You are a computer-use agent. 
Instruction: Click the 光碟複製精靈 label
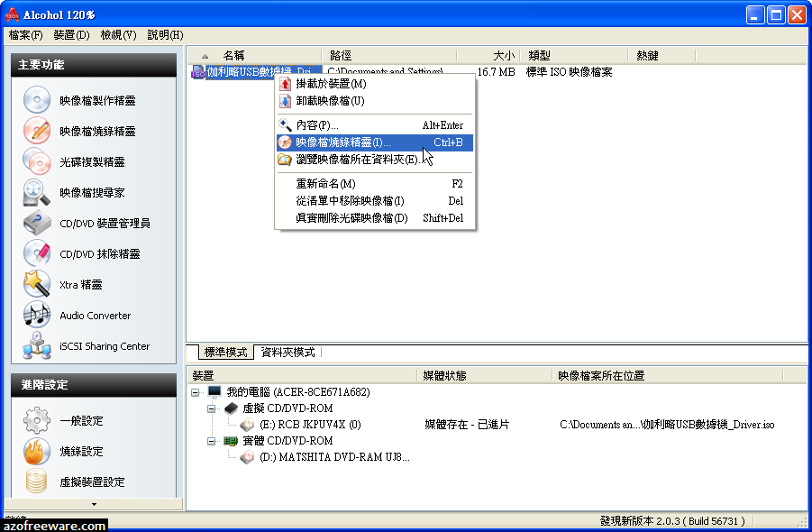(92, 161)
